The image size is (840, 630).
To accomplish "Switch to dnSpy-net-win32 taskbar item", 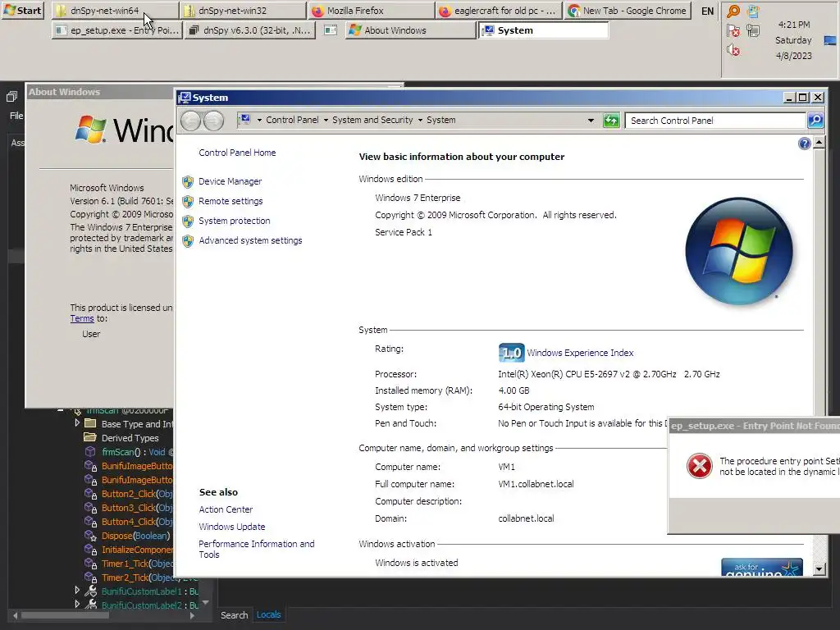I will (x=243, y=10).
